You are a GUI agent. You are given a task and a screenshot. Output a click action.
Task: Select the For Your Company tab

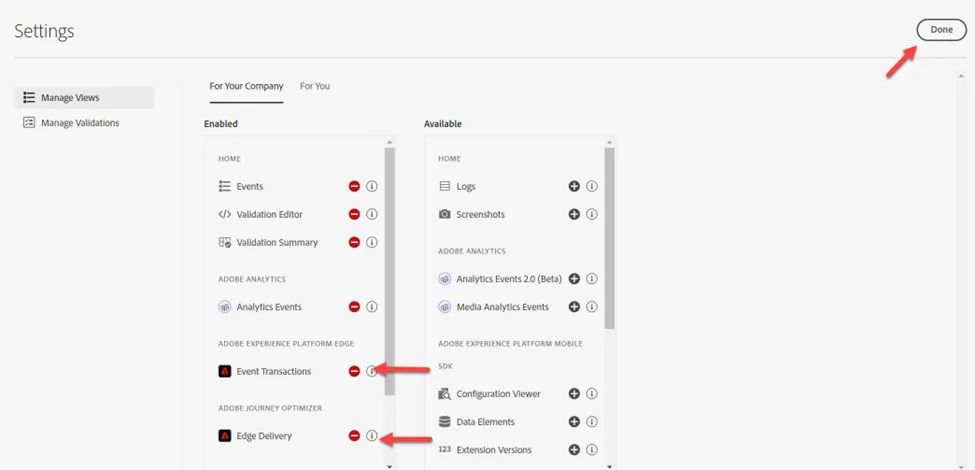click(246, 86)
